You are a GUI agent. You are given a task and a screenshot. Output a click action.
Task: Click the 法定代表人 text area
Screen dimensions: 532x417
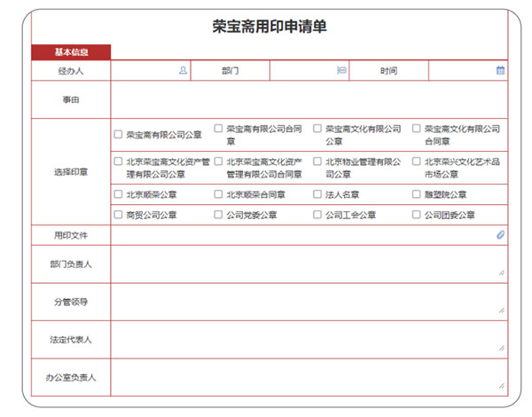tap(309, 340)
